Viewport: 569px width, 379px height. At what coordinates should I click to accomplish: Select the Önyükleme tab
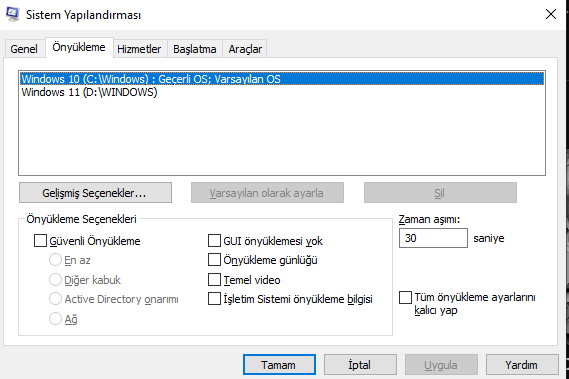79,47
